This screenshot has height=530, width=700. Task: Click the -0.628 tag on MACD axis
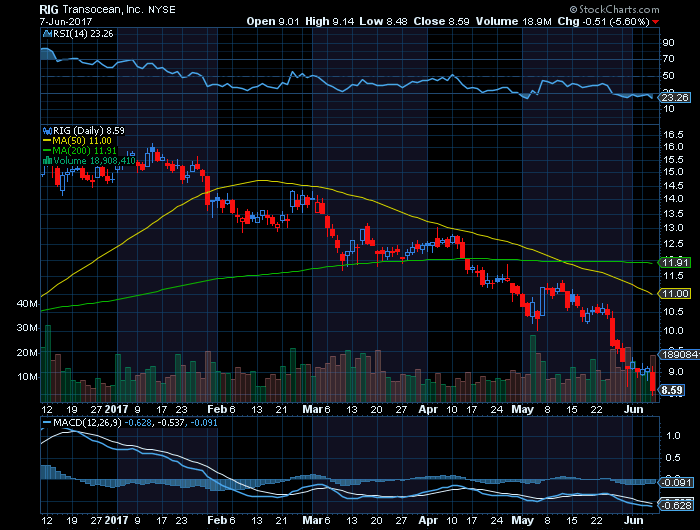click(x=676, y=506)
